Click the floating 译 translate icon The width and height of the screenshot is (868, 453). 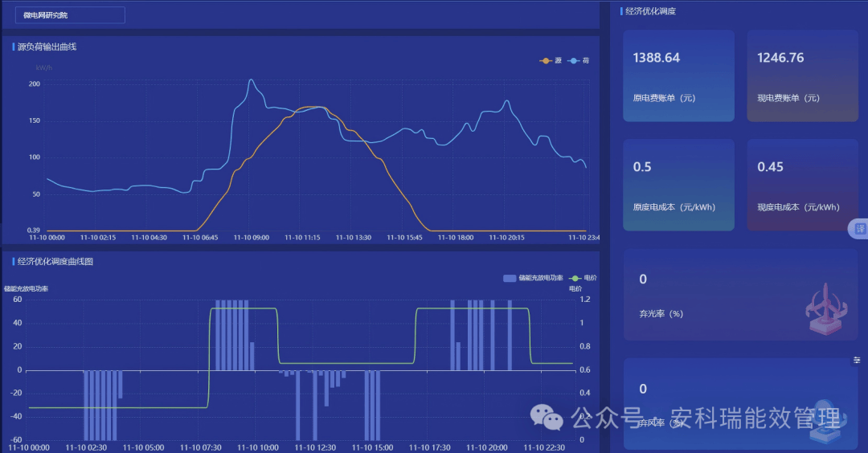click(x=859, y=229)
